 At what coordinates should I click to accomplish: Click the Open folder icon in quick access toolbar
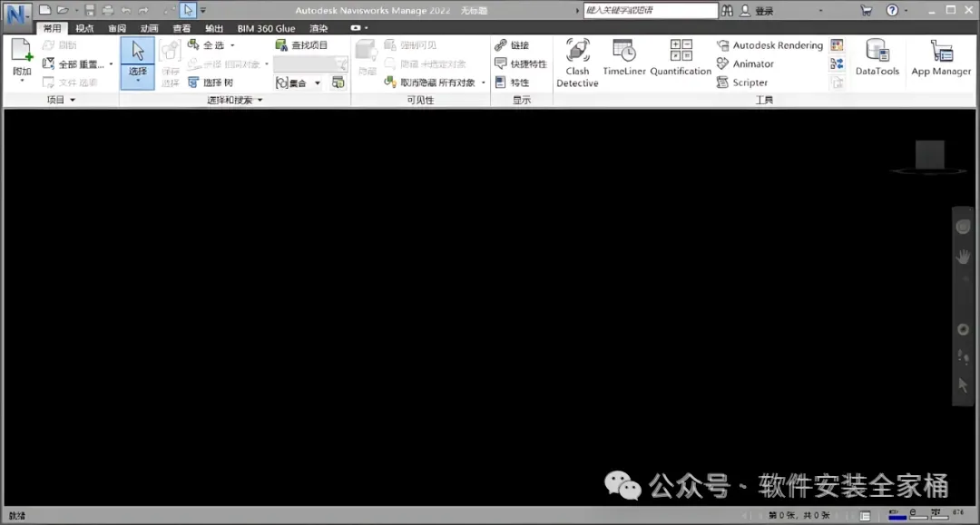[x=63, y=10]
